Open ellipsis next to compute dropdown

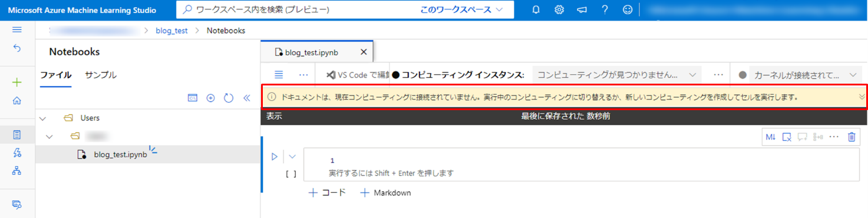[x=718, y=75]
